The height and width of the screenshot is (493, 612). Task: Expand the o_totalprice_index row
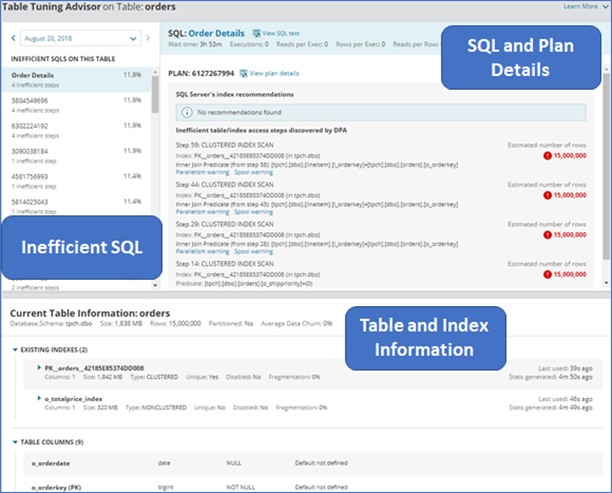tap(39, 398)
